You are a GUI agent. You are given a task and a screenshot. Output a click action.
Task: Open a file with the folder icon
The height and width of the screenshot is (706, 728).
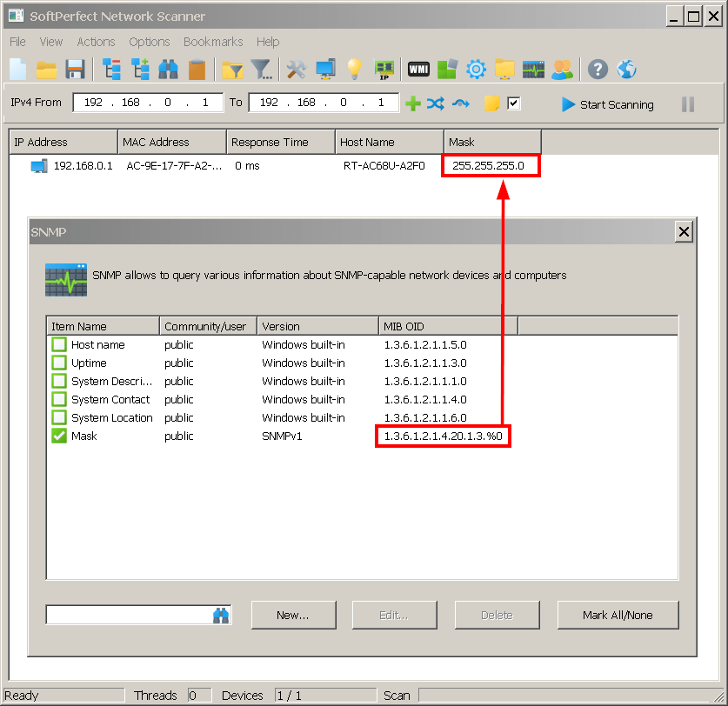pyautogui.click(x=46, y=70)
